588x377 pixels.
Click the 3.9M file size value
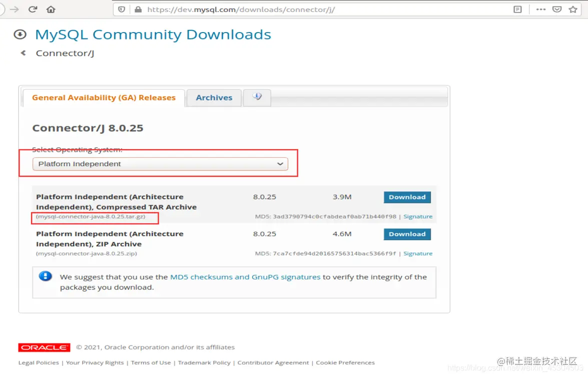342,197
